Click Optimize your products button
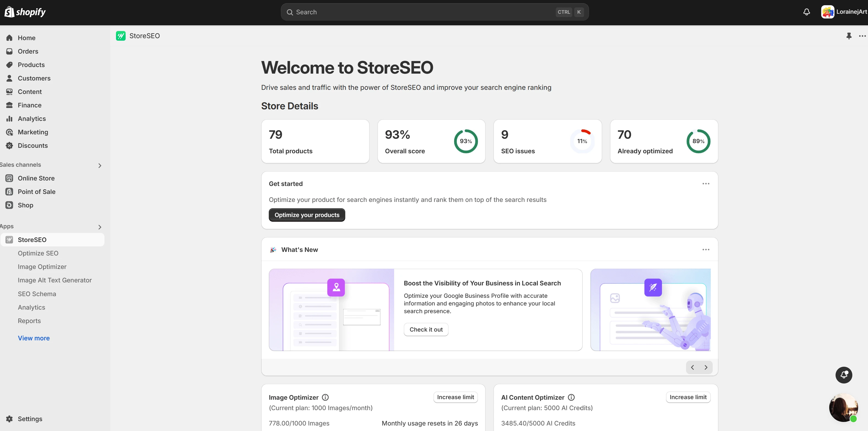 307,215
